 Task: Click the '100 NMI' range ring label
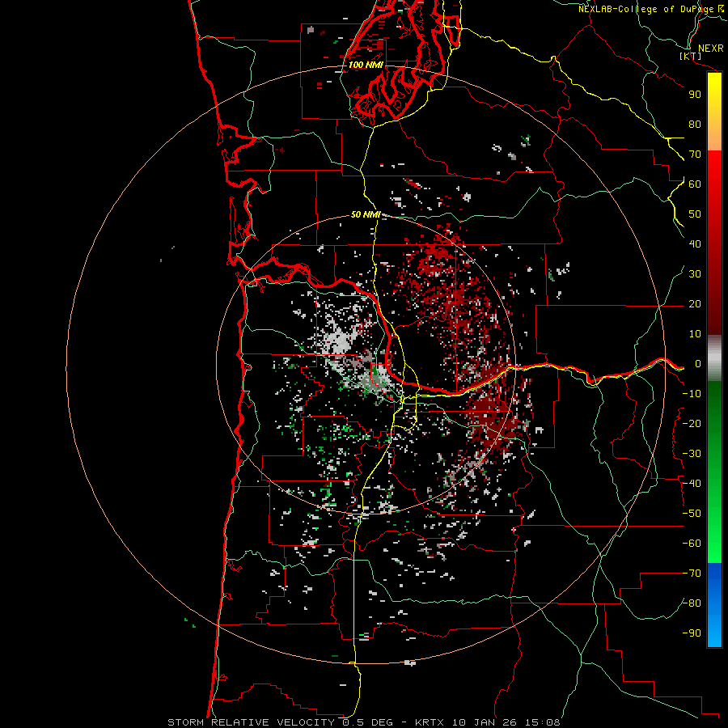click(x=366, y=65)
